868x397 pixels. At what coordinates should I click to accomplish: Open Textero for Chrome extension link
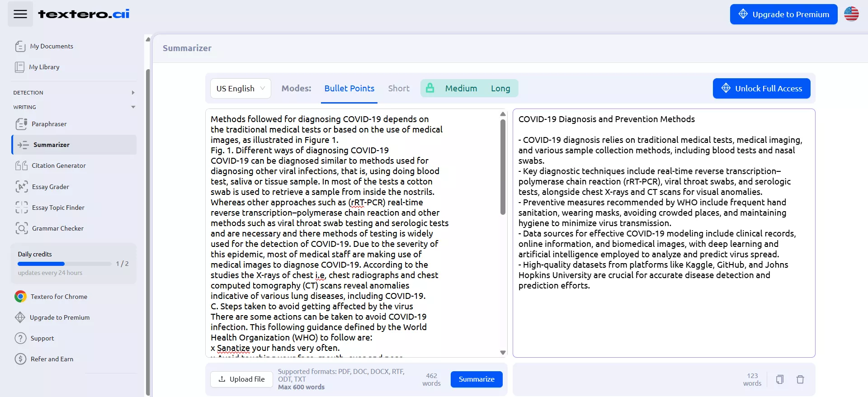point(59,297)
